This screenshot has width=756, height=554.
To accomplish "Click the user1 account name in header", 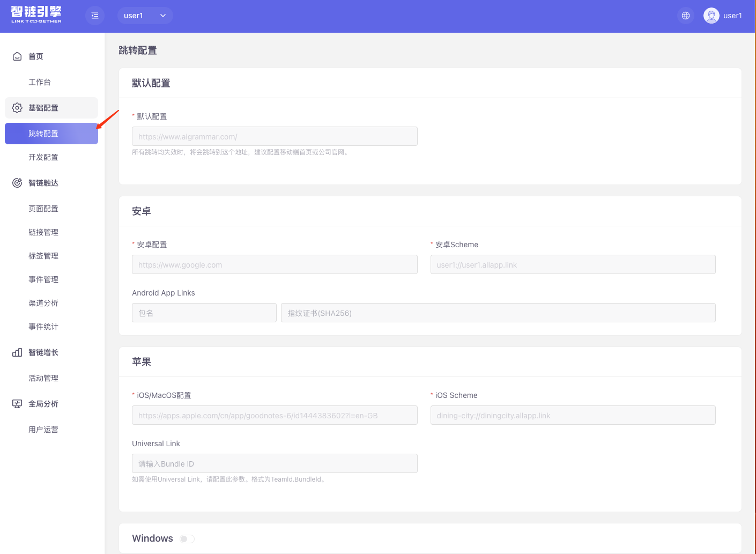I will pos(732,16).
